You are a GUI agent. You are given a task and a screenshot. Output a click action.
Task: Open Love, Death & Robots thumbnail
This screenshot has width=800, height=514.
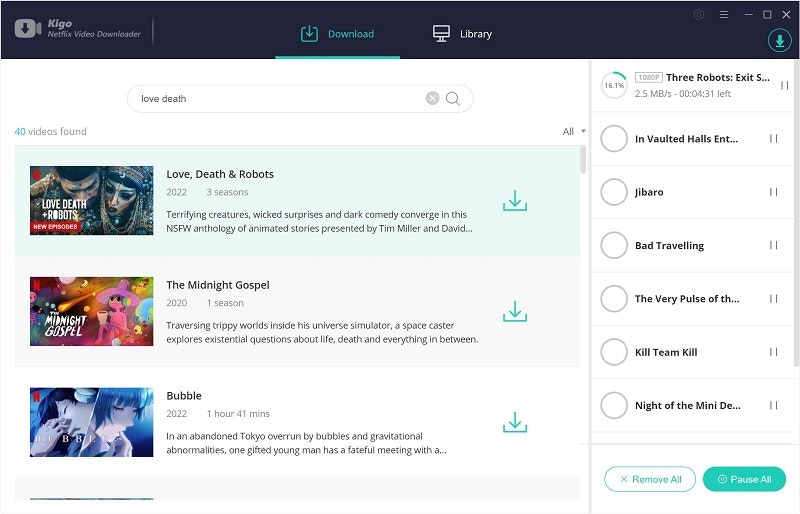click(x=91, y=200)
